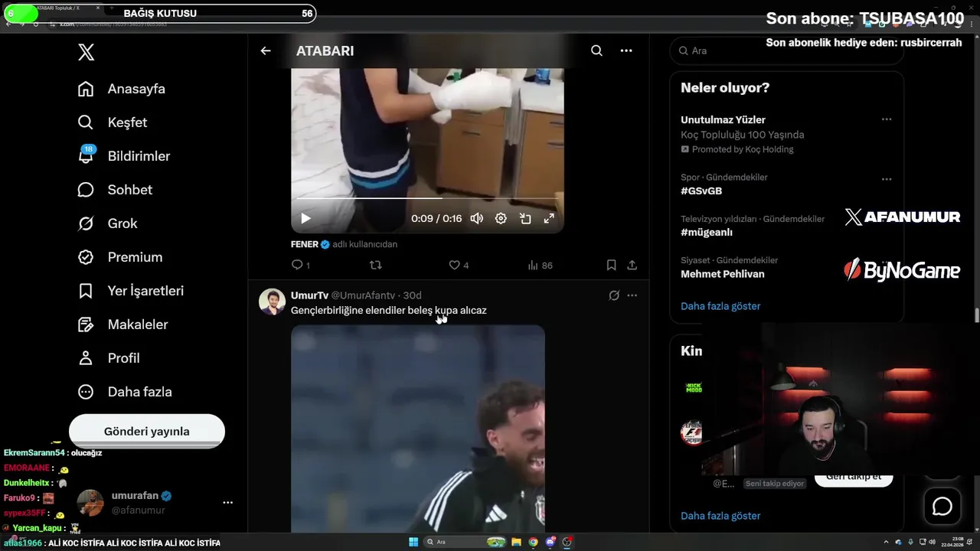Click Daha fazla göster under trends
Image resolution: width=980 pixels, height=551 pixels.
click(720, 306)
